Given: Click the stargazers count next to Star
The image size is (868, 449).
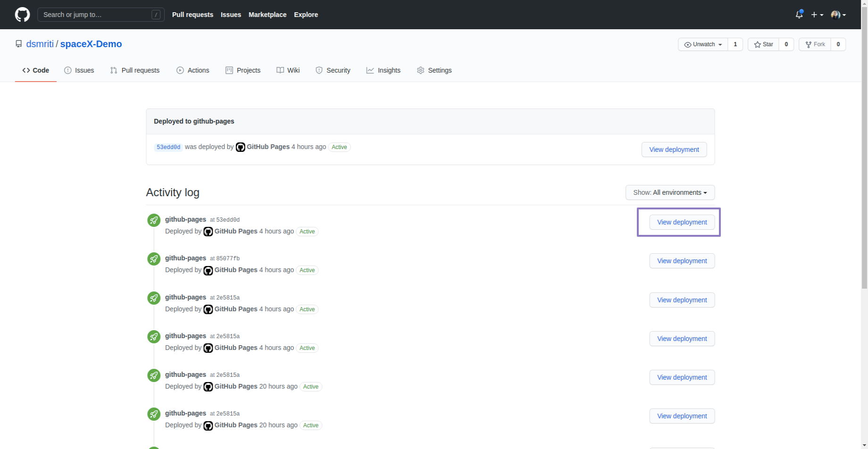Looking at the screenshot, I should [x=786, y=44].
